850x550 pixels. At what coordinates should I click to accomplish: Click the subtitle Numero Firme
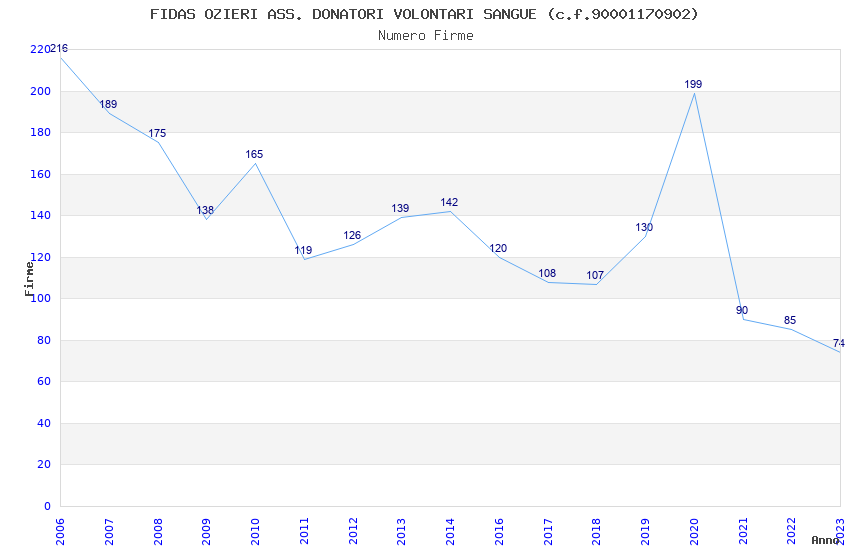426,35
